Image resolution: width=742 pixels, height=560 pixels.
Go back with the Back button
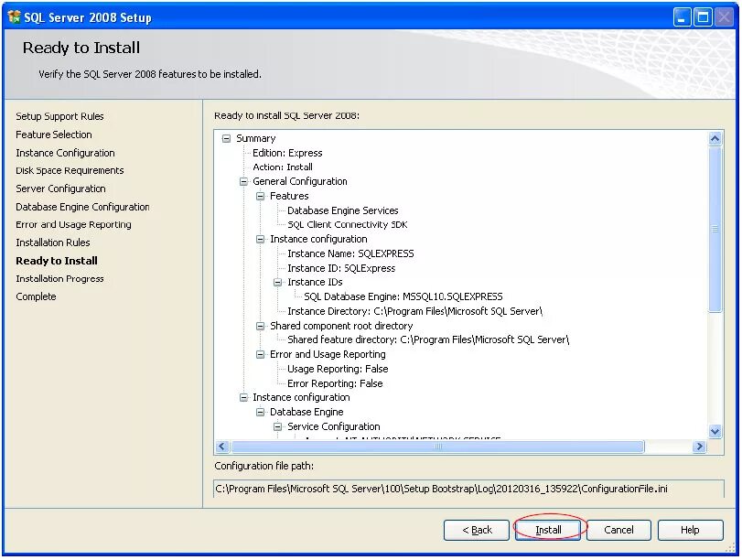click(477, 530)
